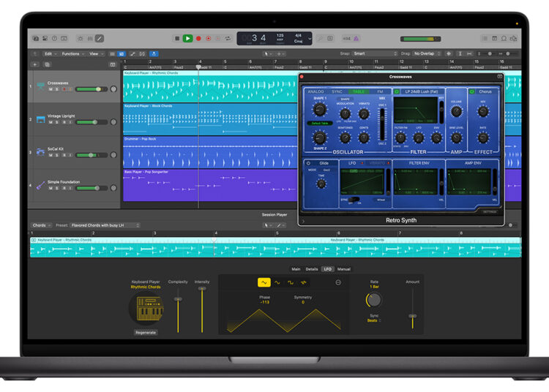Toggle the blue highlighted grid view button
This screenshot has width=549, height=392.
122,54
